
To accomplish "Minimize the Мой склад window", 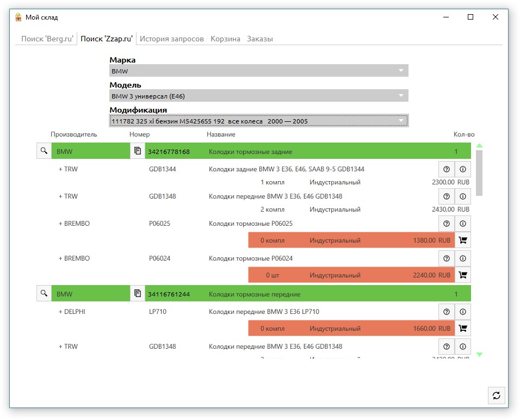I will coord(446,17).
